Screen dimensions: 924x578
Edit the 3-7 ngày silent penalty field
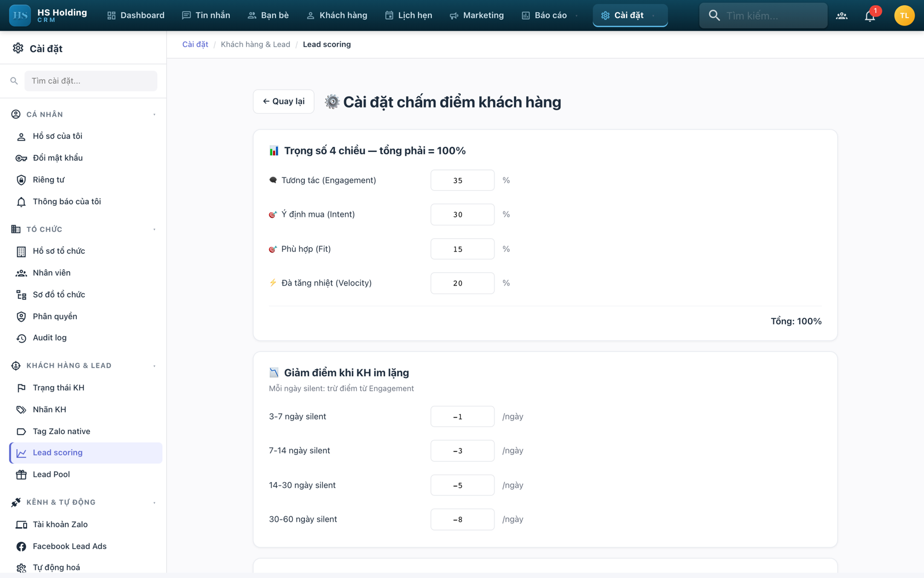point(463,417)
